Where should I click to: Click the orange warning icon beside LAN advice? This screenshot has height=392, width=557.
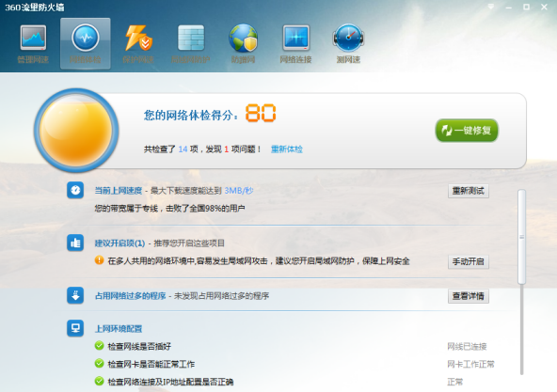point(99,260)
